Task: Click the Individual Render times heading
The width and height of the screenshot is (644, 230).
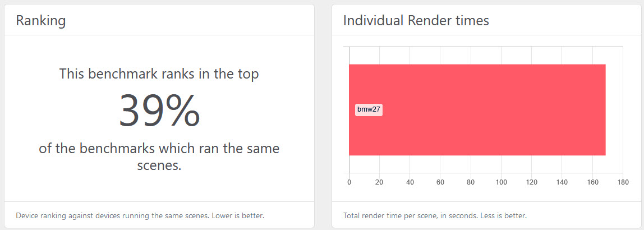Action: (x=416, y=20)
